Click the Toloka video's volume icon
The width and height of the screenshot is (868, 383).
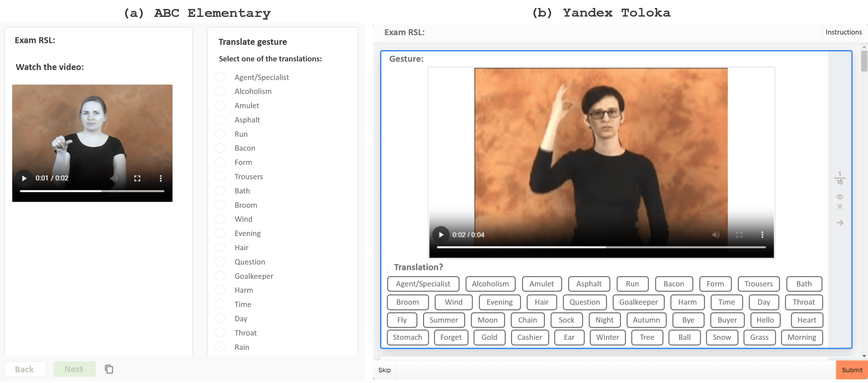click(x=716, y=235)
